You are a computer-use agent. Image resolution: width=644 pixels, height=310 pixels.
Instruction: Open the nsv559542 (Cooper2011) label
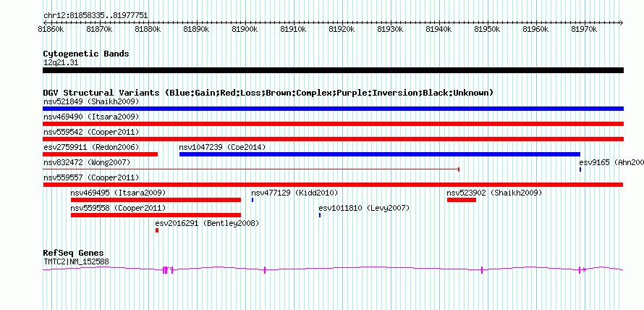(91, 132)
